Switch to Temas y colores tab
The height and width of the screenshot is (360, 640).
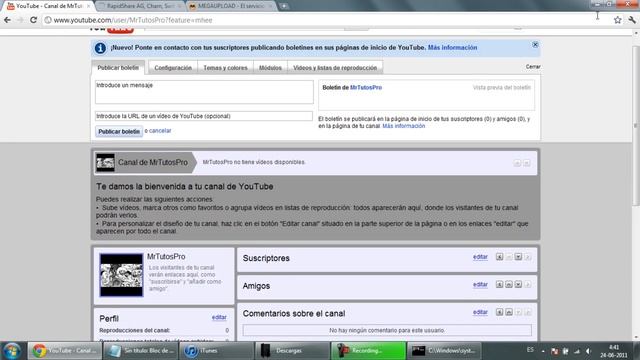click(x=225, y=68)
